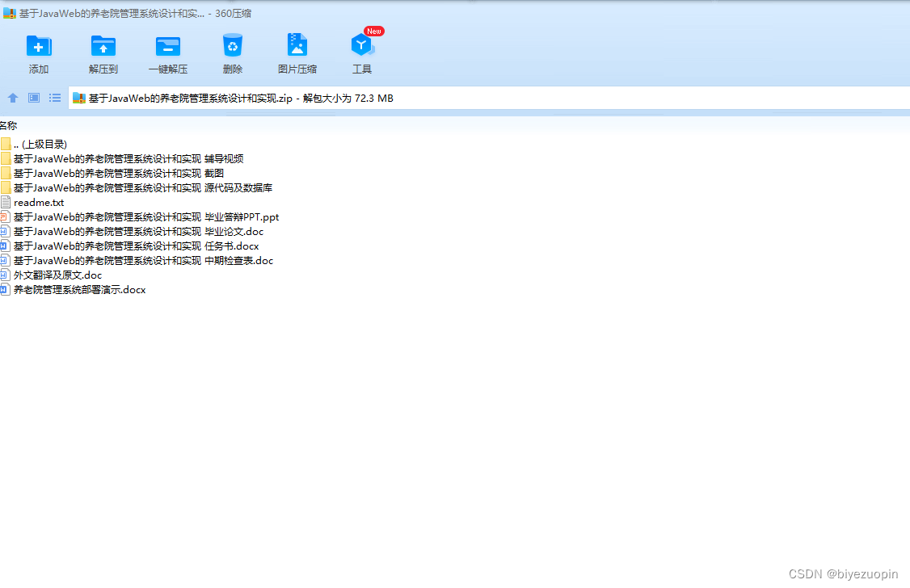Viewport: 910px width, 588px height.
Task: Click the folder icon of 源代码及数据库 row
Action: click(x=5, y=187)
